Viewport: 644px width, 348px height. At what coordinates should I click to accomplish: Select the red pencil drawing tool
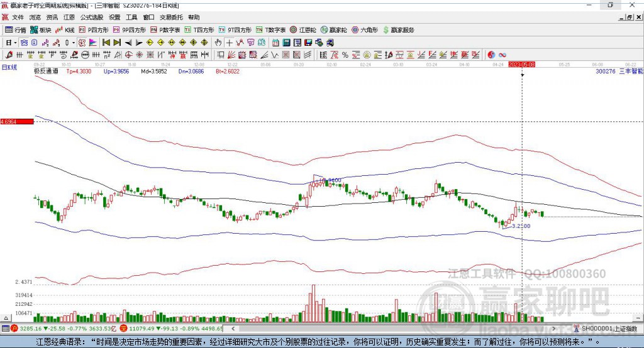point(9,55)
